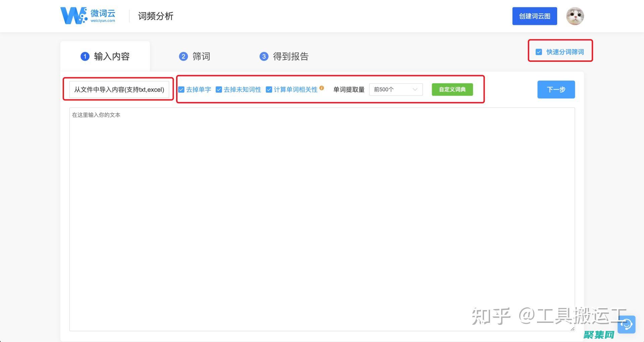
Task: Click the 创建词云图 button
Action: click(x=535, y=16)
